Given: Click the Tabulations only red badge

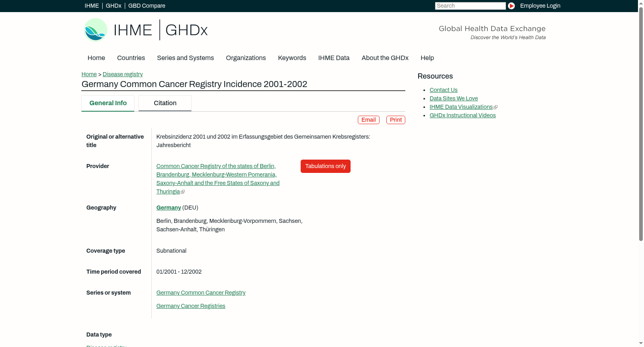Looking at the screenshot, I should pyautogui.click(x=326, y=166).
